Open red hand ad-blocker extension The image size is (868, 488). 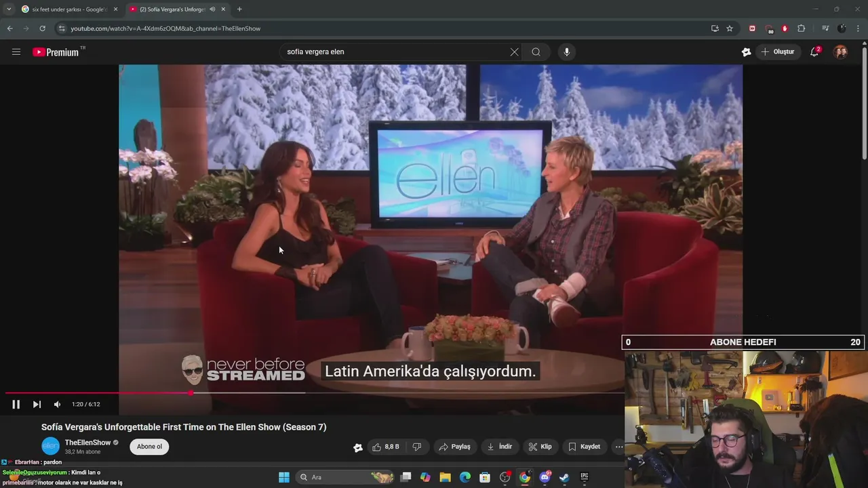tap(785, 28)
